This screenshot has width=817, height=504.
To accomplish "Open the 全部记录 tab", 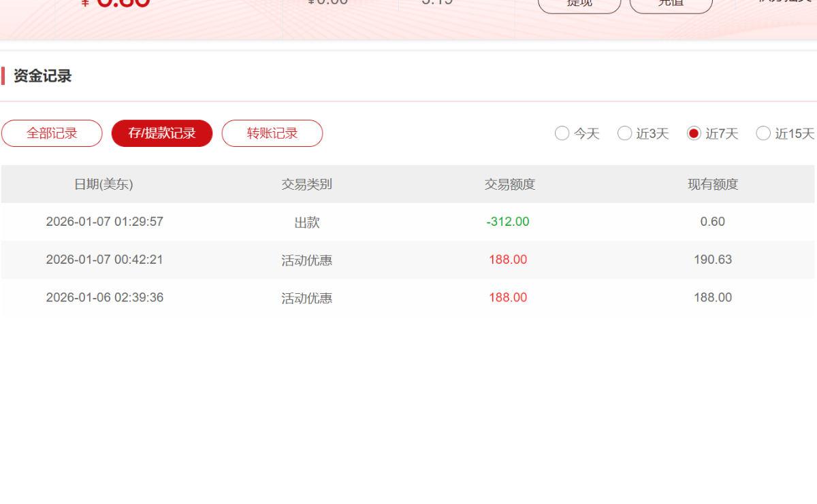I will pos(52,133).
